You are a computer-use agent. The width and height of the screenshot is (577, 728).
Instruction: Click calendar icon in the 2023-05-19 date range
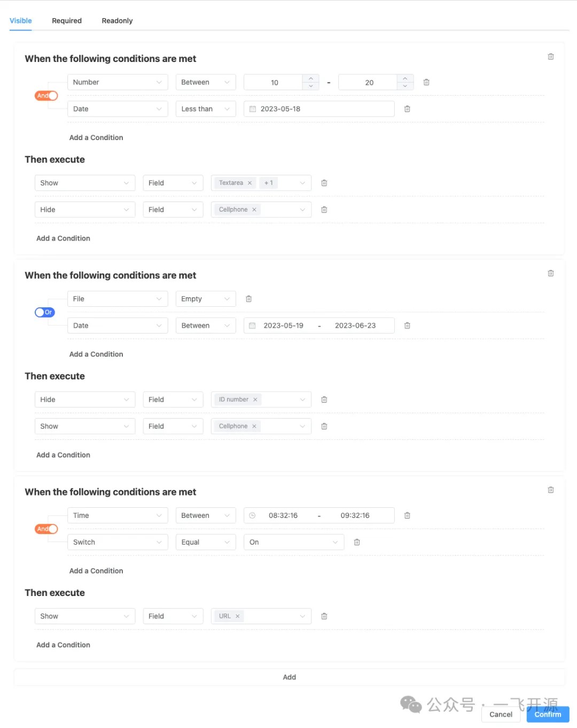tap(252, 326)
